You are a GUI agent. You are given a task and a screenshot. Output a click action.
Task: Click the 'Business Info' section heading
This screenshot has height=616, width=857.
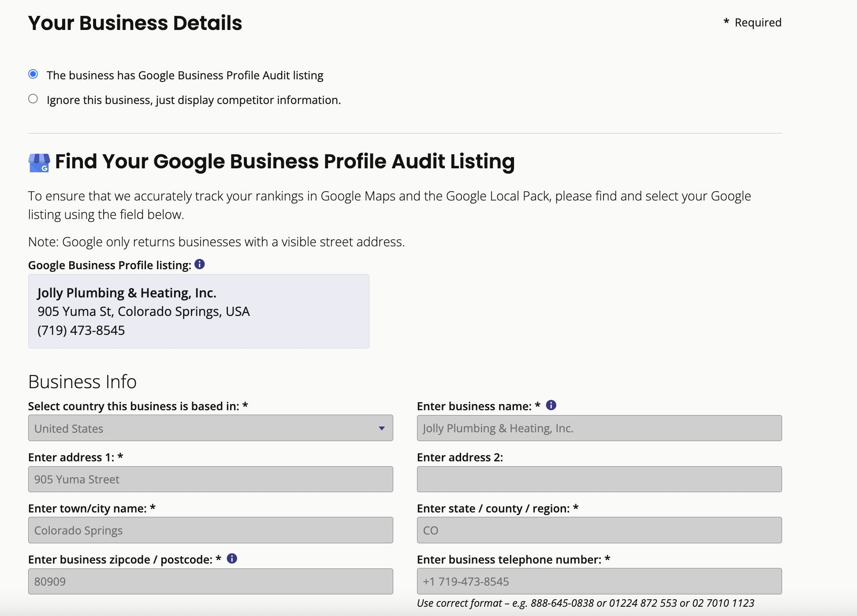click(82, 382)
